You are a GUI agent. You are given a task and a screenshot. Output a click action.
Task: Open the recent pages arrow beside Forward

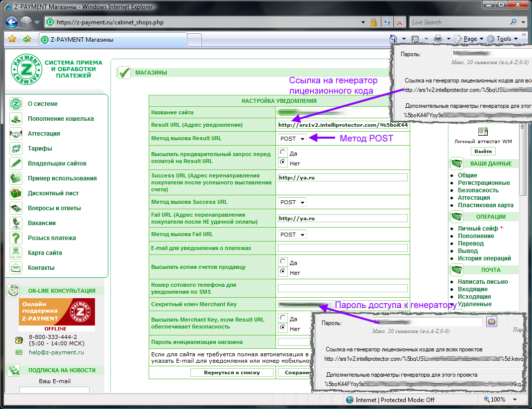37,22
